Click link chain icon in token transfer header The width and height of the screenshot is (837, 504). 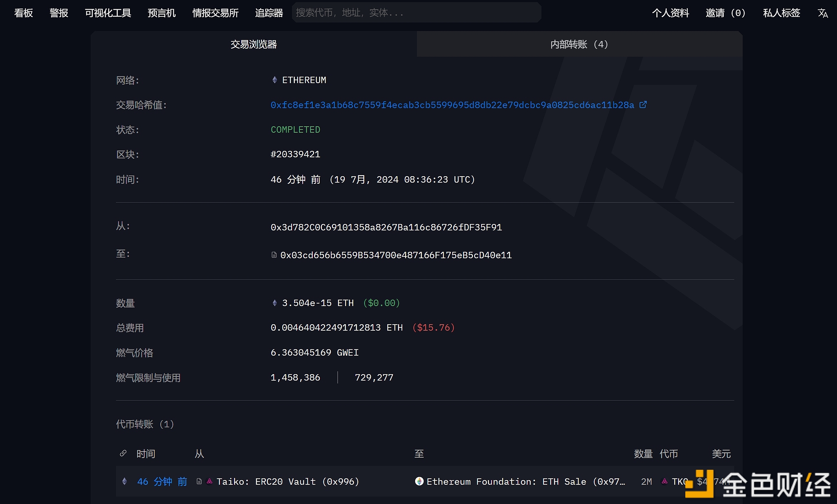pyautogui.click(x=123, y=453)
